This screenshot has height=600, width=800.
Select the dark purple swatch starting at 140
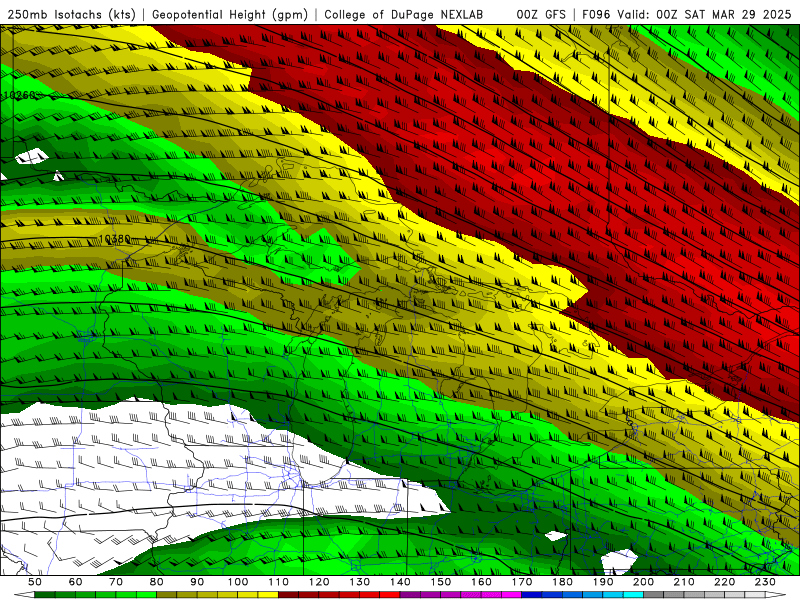point(410,595)
